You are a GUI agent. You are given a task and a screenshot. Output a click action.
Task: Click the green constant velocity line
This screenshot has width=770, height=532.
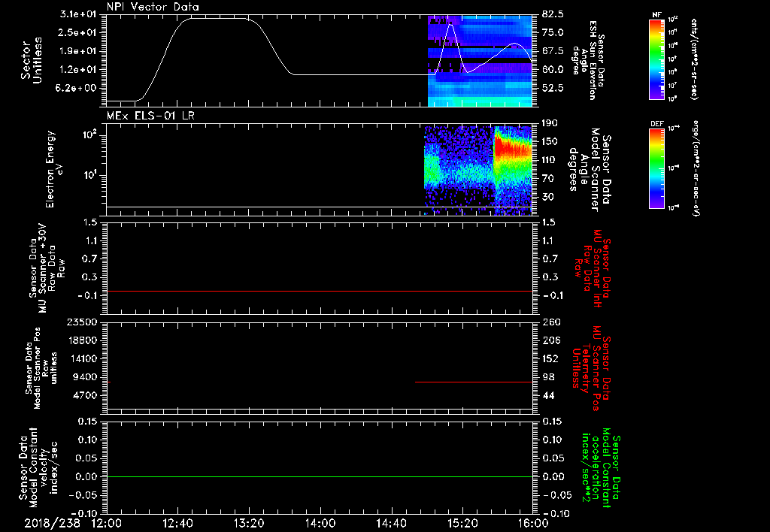[319, 476]
